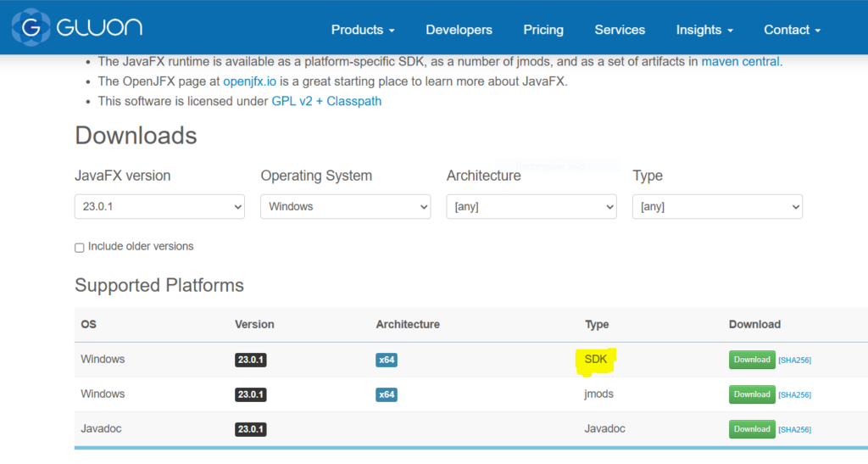Download the Javadoc package
Screen dimensions: 868x464
pos(752,429)
